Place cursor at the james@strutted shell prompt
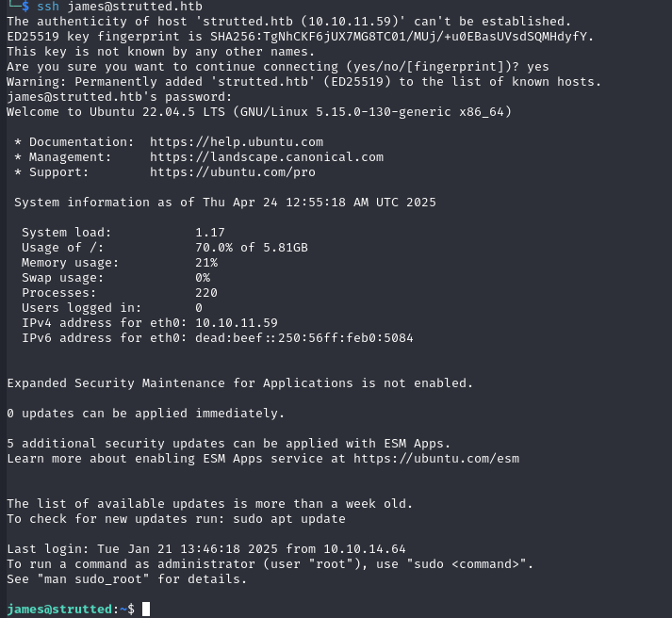 click(71, 609)
